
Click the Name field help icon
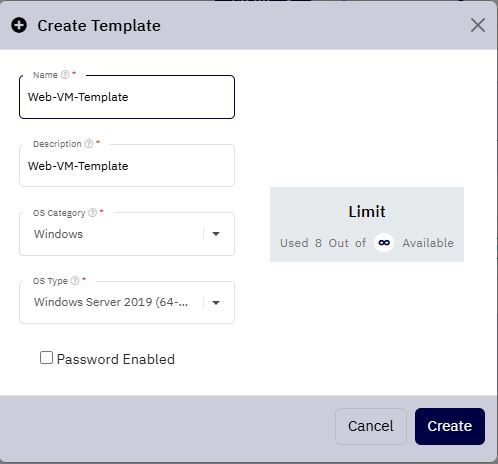point(65,75)
